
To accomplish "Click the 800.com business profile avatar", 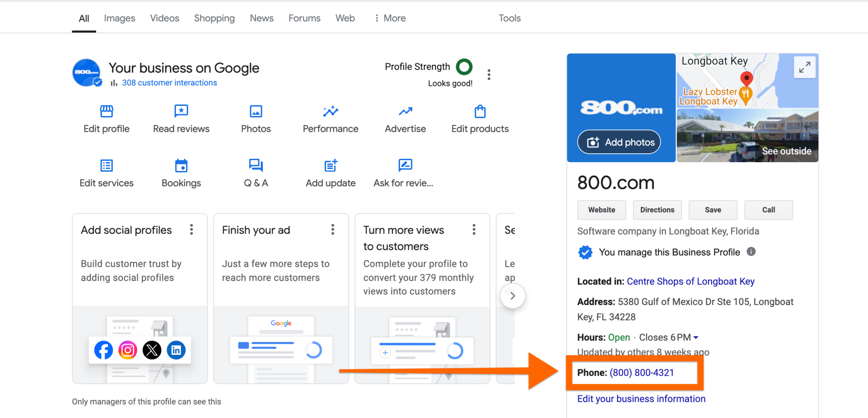I will (x=86, y=73).
